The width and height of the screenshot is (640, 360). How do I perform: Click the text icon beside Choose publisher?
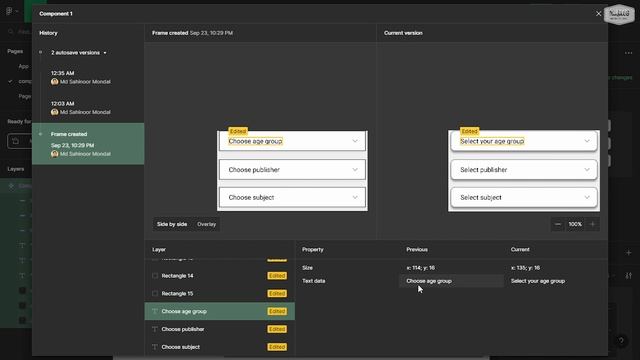click(x=155, y=329)
